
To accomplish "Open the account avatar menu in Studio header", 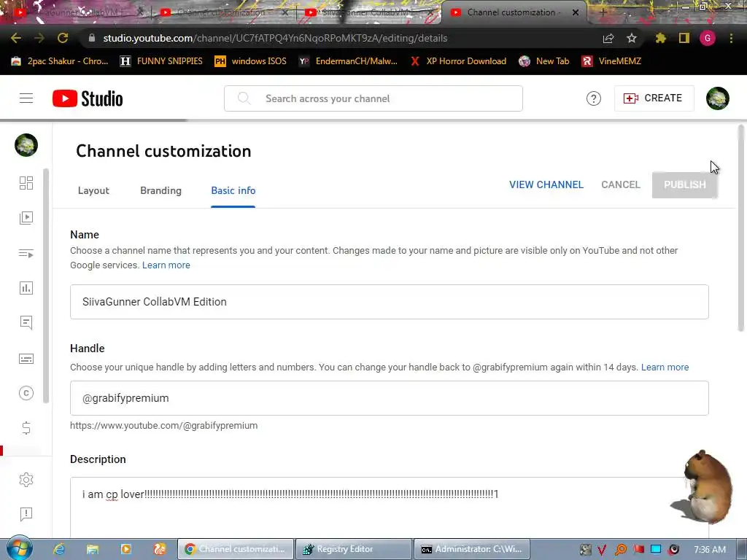I will coord(718,98).
